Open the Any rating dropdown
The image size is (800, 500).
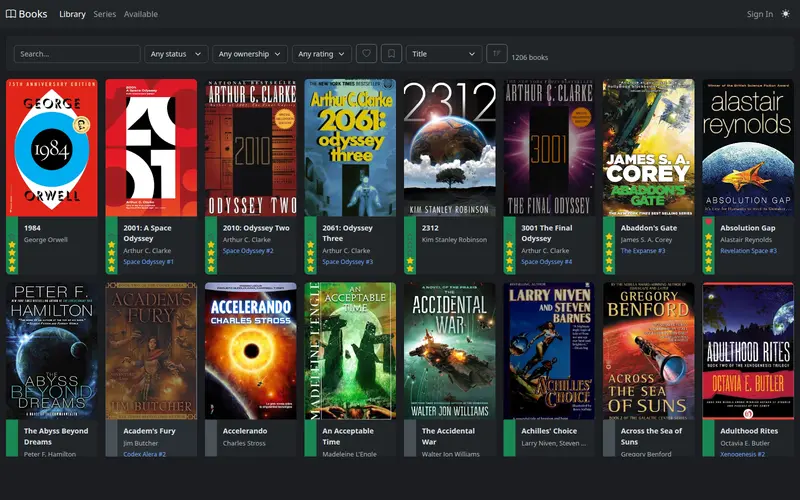[321, 54]
